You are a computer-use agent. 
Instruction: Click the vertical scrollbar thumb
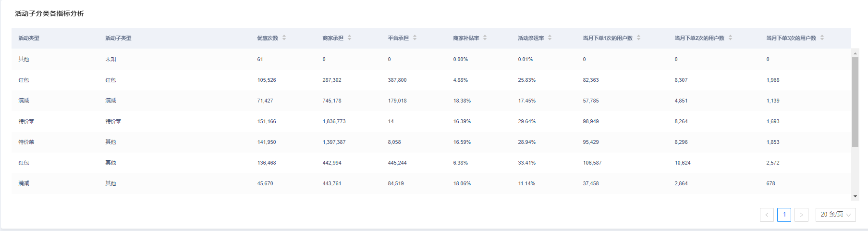pos(855,102)
